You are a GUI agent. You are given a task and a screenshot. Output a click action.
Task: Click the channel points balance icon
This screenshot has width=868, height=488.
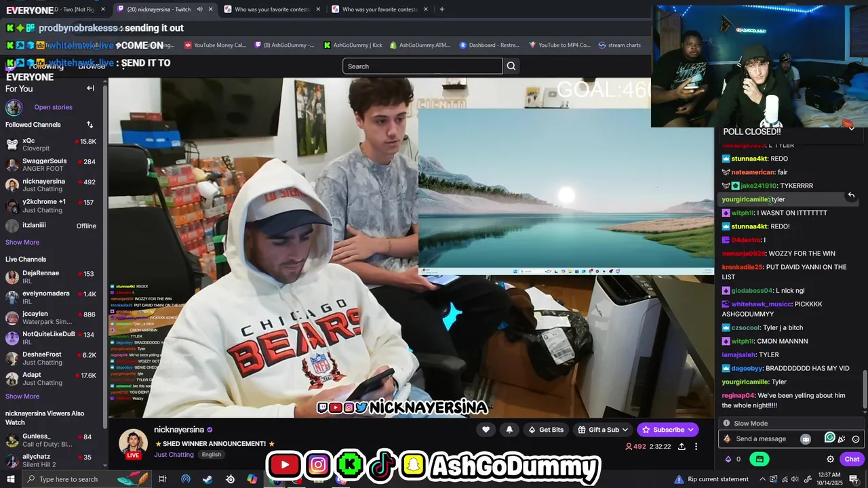(733, 460)
